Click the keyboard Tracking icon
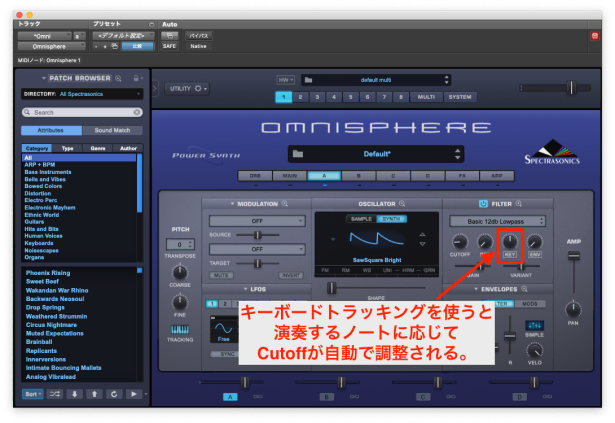Screen dimensions: 615x423 pos(180,329)
